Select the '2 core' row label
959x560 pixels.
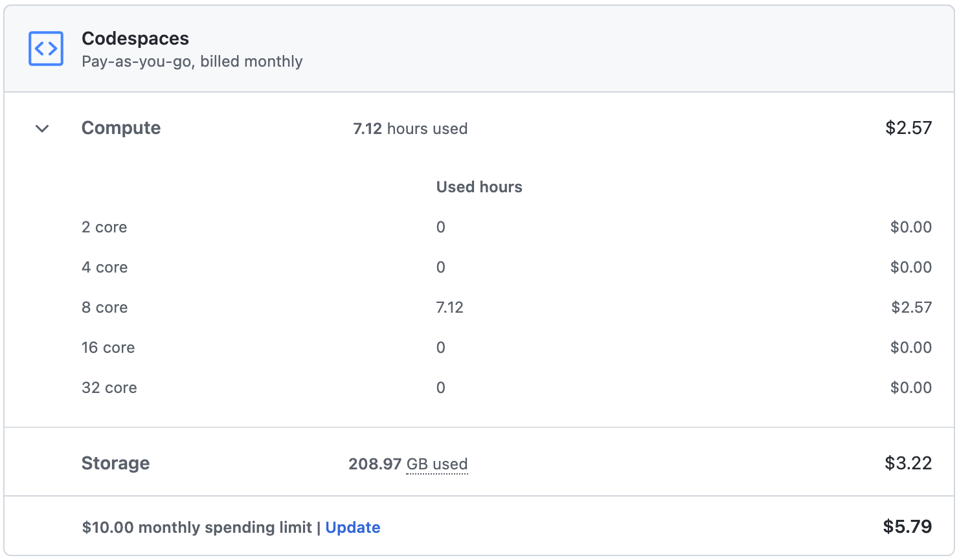click(x=104, y=227)
